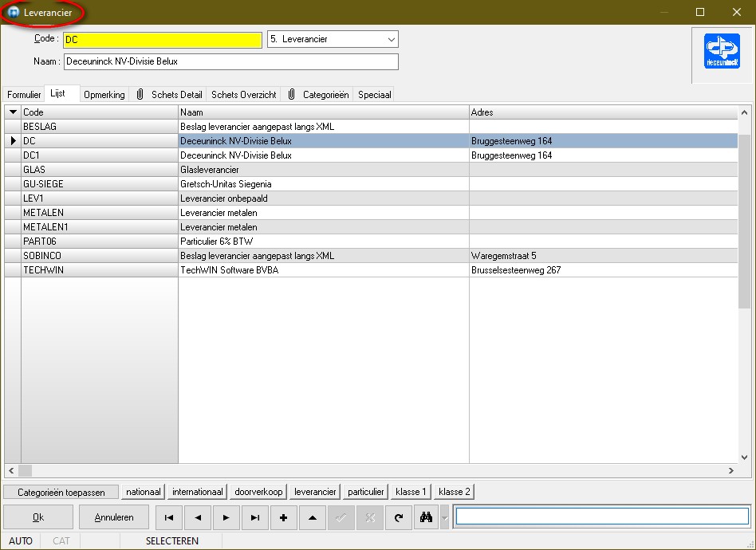Select the GU-SIEGE code cell
The image size is (756, 550).
100,183
